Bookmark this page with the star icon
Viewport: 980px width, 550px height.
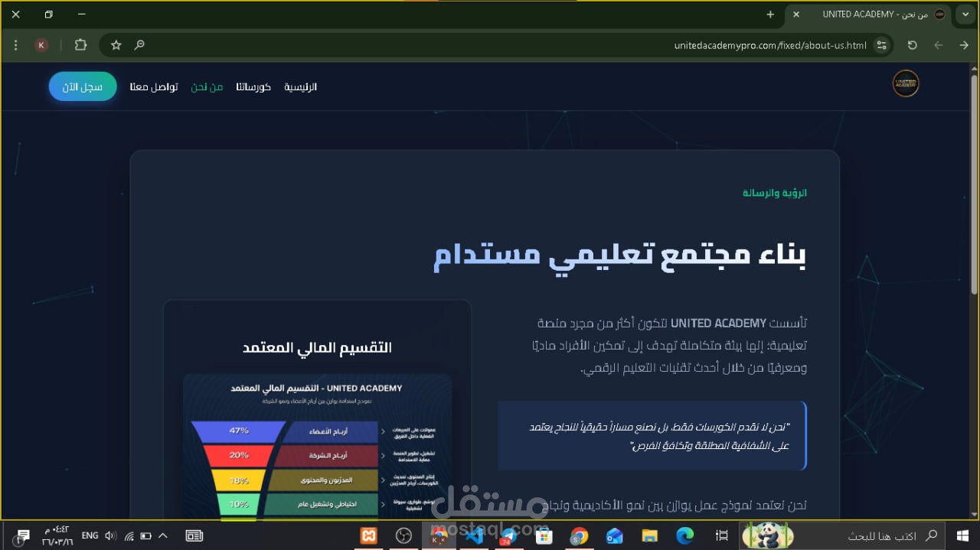(116, 45)
